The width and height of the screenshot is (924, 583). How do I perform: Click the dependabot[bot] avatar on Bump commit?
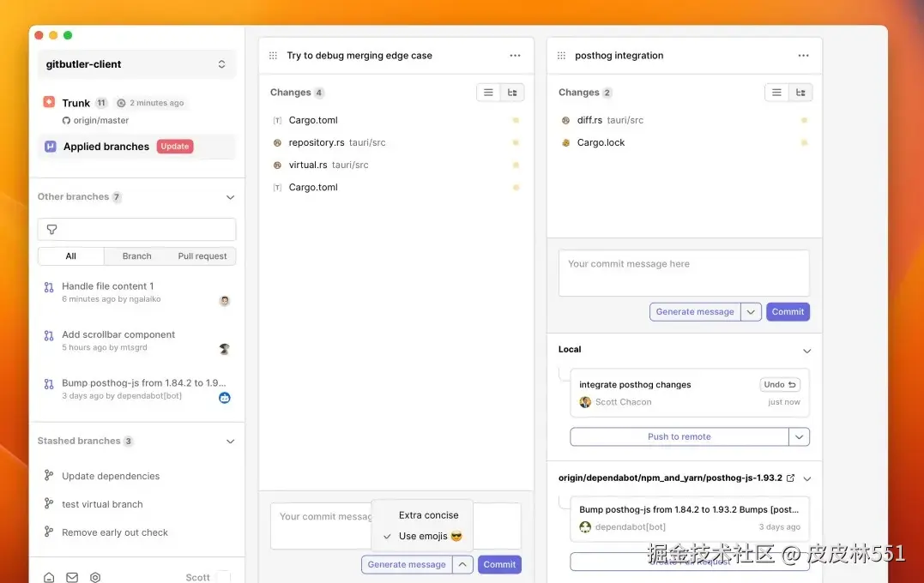[585, 527]
